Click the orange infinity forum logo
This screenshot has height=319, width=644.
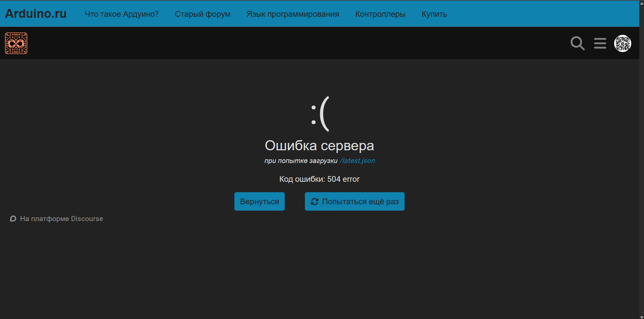tap(16, 43)
